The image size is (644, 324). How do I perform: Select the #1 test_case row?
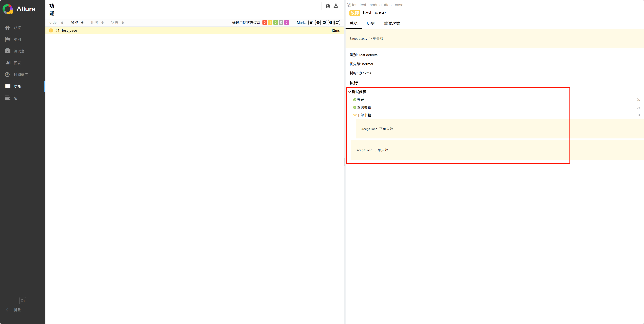click(194, 30)
